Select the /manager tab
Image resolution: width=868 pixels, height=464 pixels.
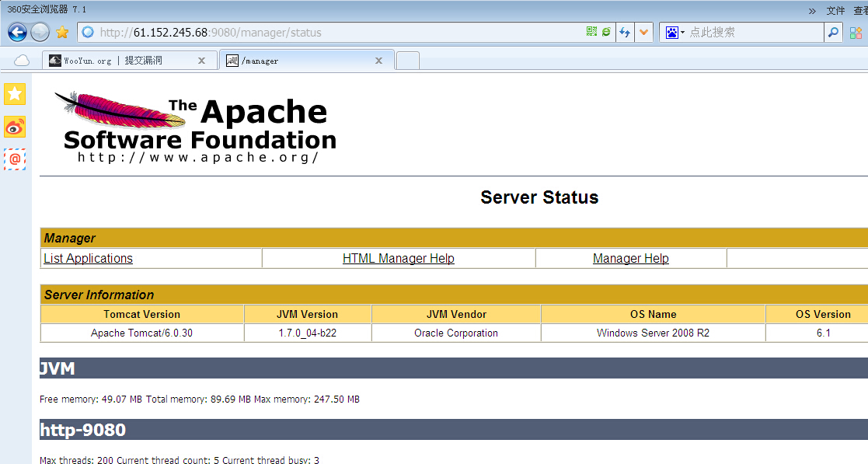pos(307,61)
